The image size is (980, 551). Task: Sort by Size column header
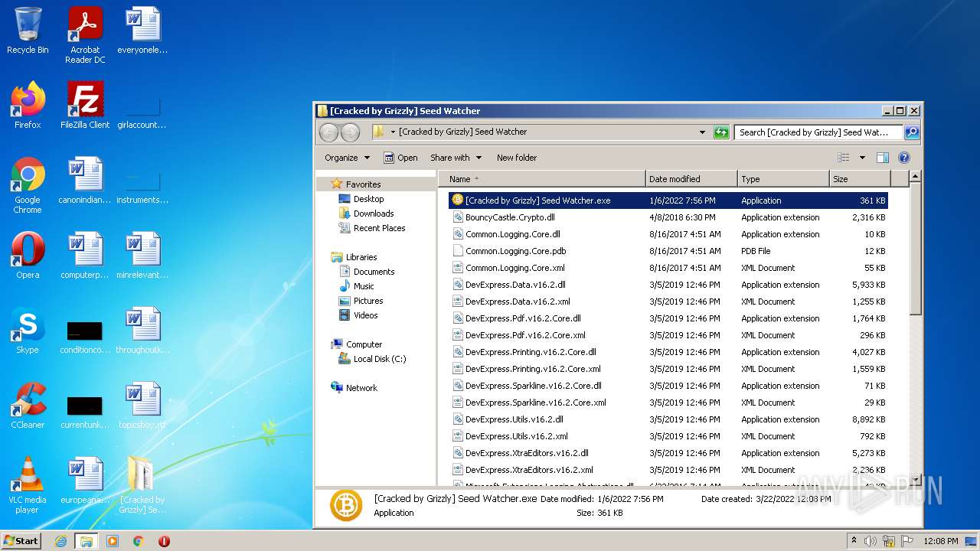[x=860, y=179]
